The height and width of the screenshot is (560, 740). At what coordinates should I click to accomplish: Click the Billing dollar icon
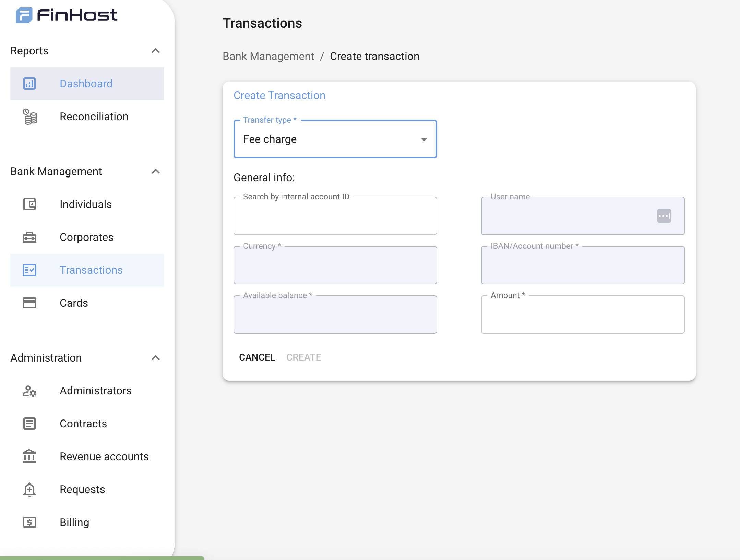pyautogui.click(x=29, y=522)
